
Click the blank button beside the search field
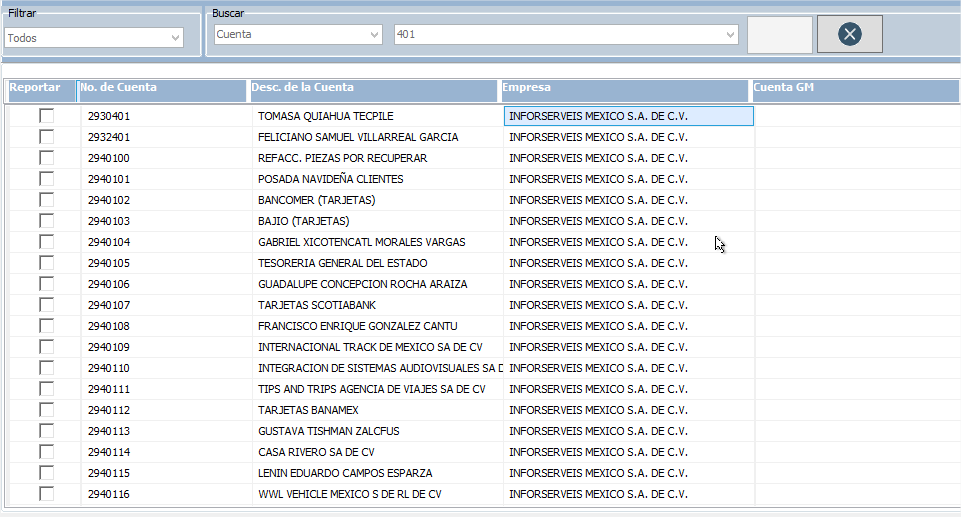(x=780, y=34)
